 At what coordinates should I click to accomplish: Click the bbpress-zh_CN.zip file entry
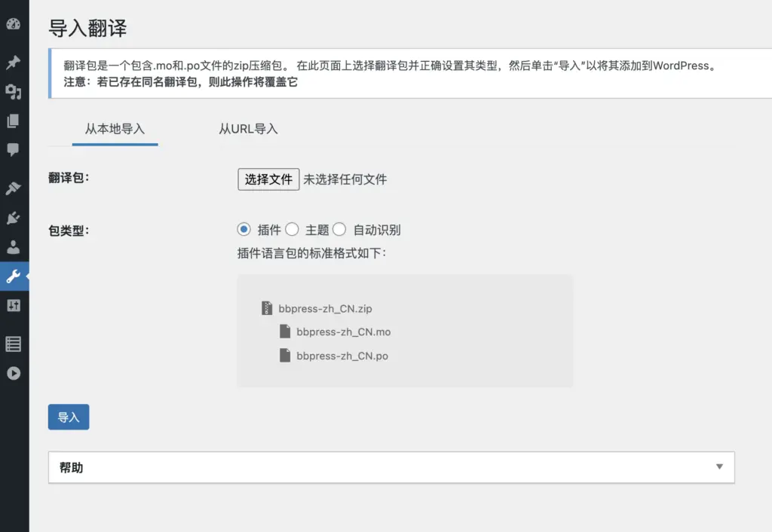coord(324,309)
